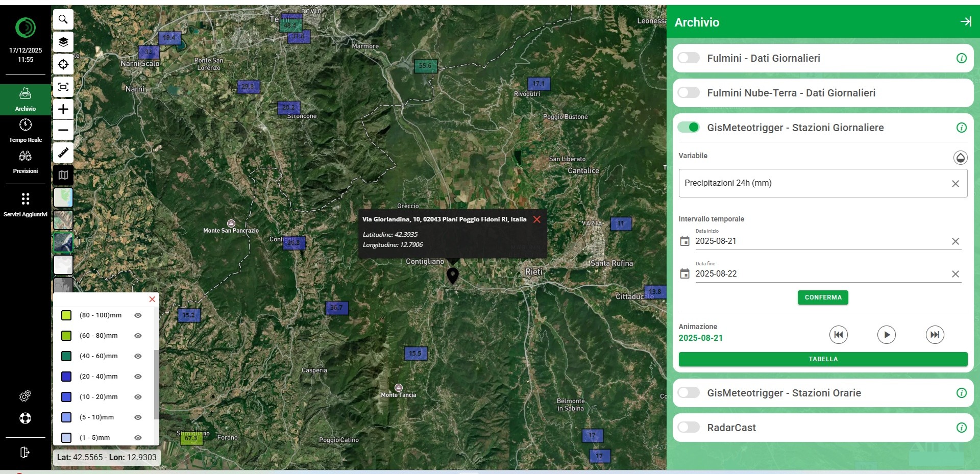Viewport: 980px width, 474px height.
Task: Turn on the RadarCast layer
Action: [689, 428]
